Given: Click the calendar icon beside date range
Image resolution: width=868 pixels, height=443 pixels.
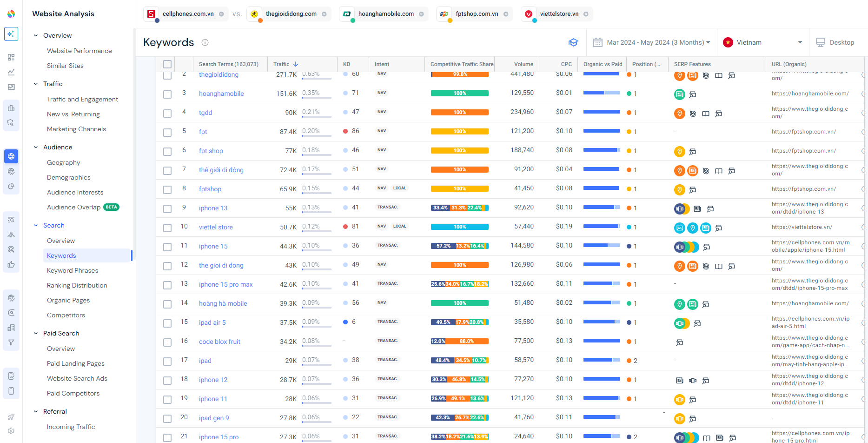Looking at the screenshot, I should tap(598, 42).
